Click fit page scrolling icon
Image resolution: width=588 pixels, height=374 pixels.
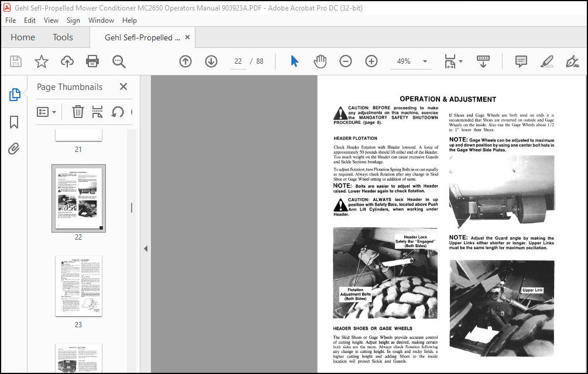point(450,61)
